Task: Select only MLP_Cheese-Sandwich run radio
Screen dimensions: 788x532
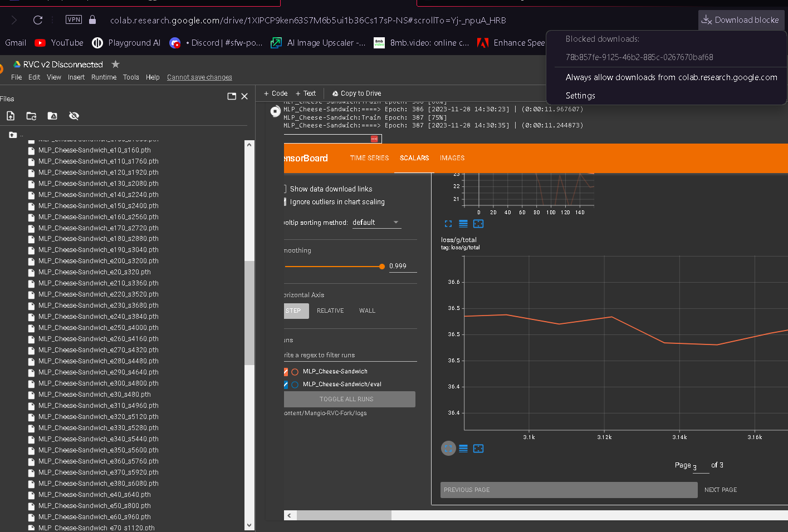Action: pyautogui.click(x=295, y=372)
